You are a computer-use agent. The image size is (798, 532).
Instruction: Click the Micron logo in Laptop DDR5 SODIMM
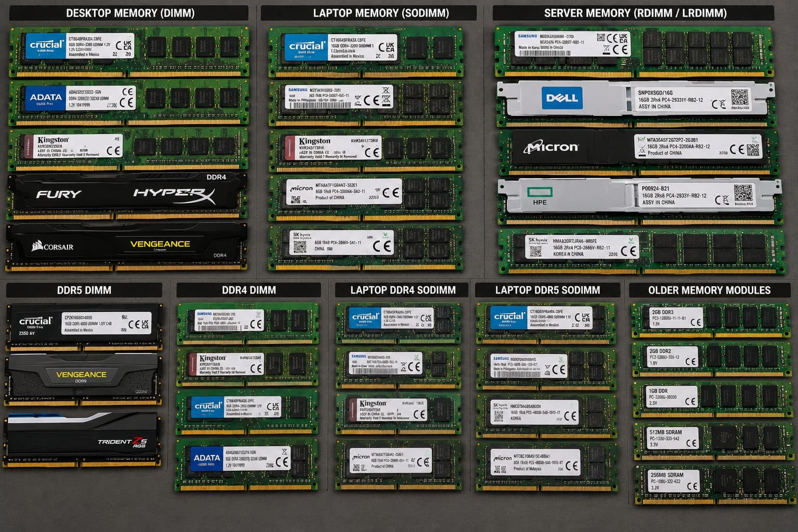pos(502,458)
